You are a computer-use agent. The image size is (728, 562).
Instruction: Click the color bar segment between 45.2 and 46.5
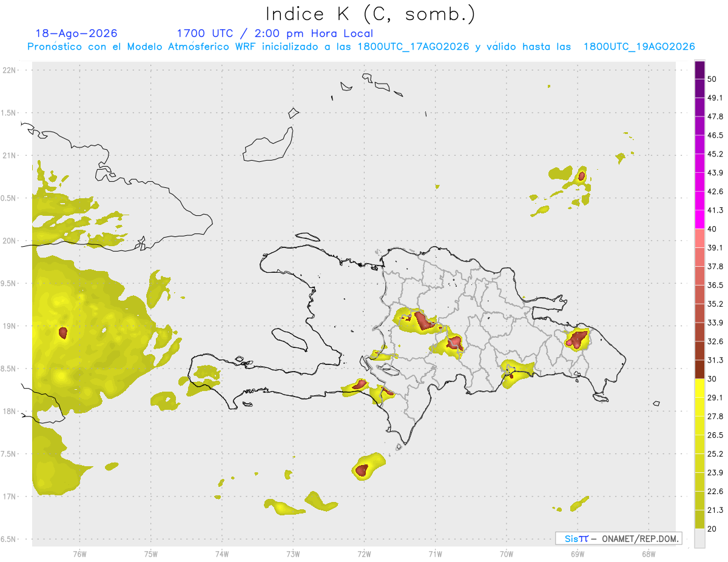pyautogui.click(x=700, y=144)
